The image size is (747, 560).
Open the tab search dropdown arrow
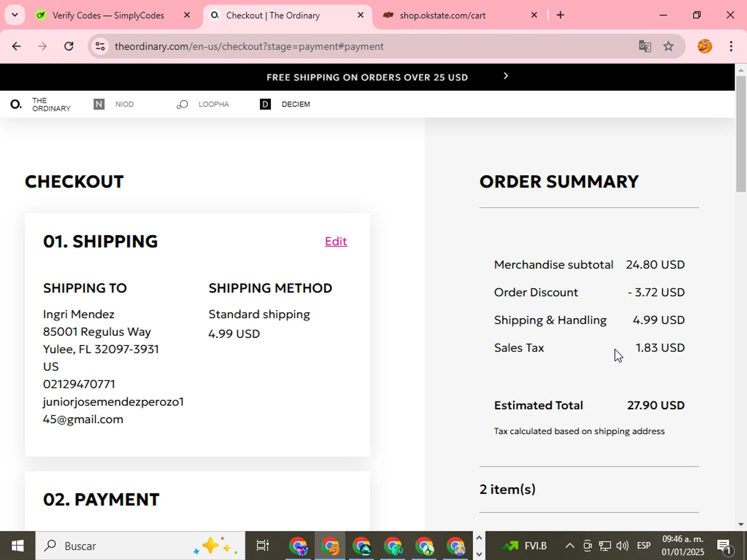click(x=14, y=15)
